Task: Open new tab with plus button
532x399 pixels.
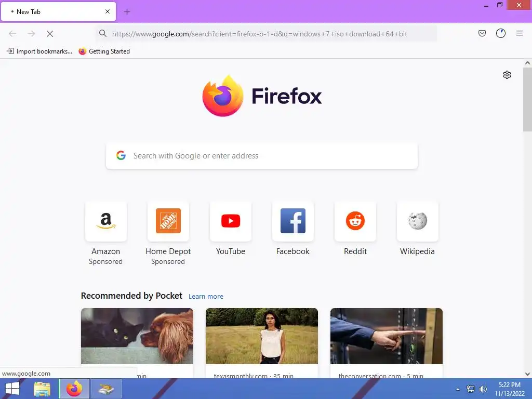Action: click(127, 12)
